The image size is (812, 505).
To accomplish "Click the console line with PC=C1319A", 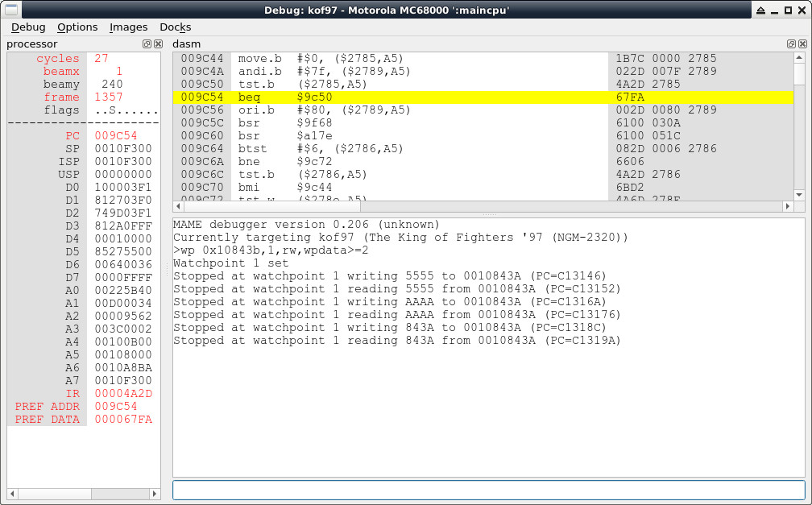I will 396,341.
